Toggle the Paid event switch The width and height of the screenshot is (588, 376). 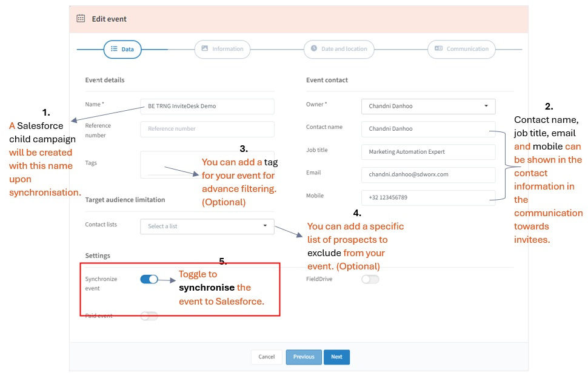149,315
